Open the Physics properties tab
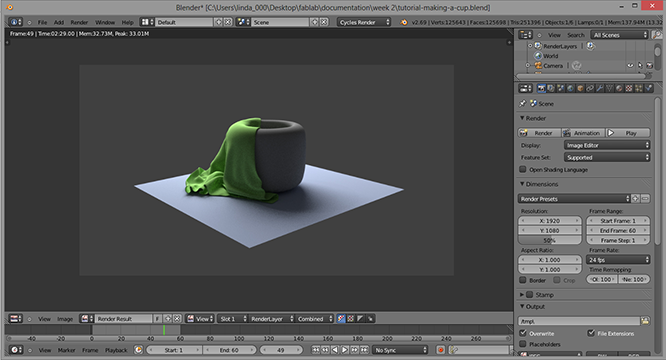Viewport: 666px width, 360px height. 649,88
